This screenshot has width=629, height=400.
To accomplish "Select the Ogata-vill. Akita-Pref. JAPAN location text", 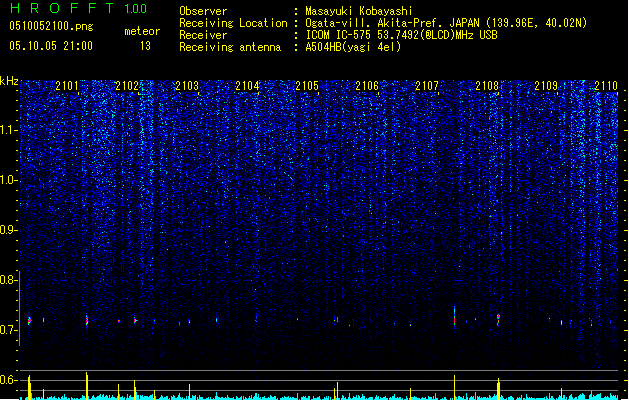I will tap(446, 23).
